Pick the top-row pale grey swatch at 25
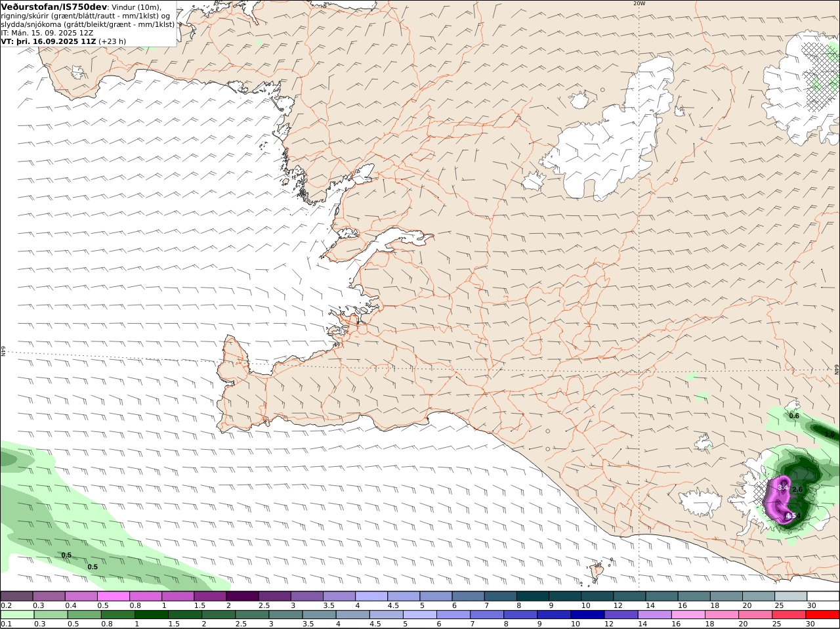 (791, 596)
